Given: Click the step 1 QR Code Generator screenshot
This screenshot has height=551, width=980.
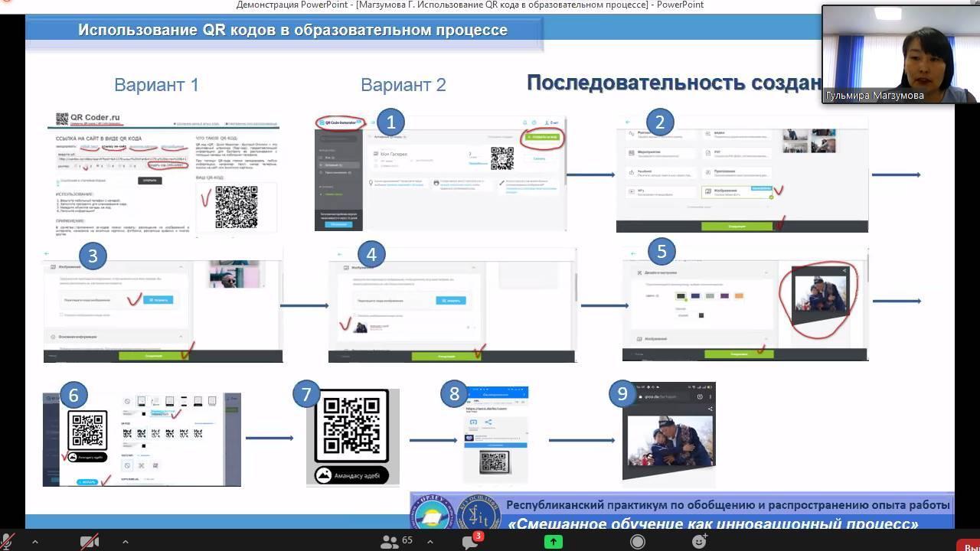Looking at the screenshot, I should pyautogui.click(x=440, y=173).
